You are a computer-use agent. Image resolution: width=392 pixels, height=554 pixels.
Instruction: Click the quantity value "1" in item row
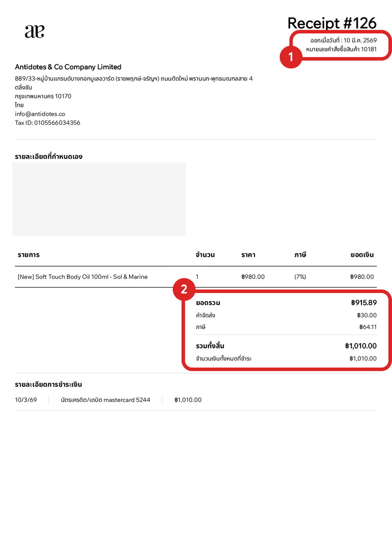tap(197, 277)
